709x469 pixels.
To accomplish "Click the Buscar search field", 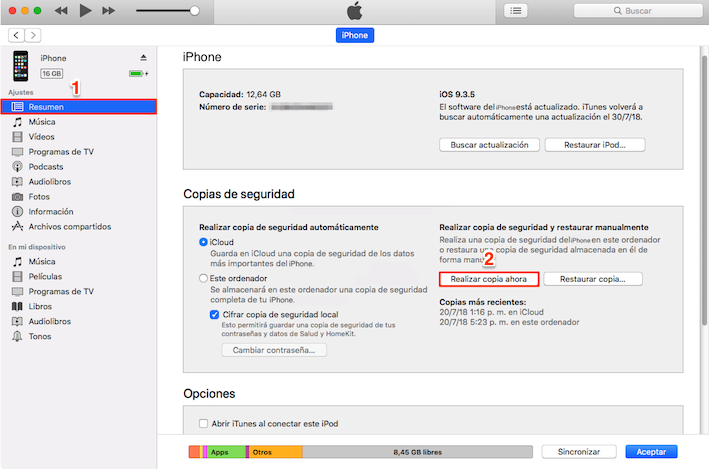I will (x=638, y=10).
